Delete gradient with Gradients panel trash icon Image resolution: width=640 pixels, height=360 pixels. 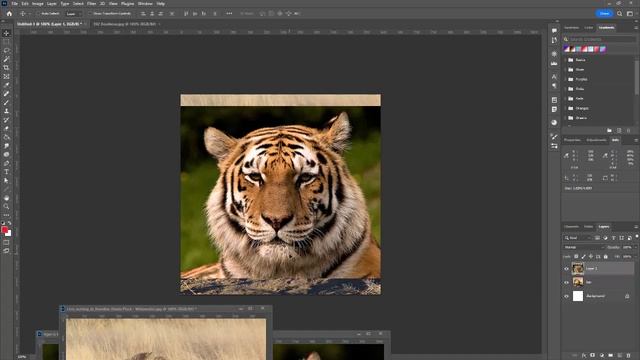(629, 131)
